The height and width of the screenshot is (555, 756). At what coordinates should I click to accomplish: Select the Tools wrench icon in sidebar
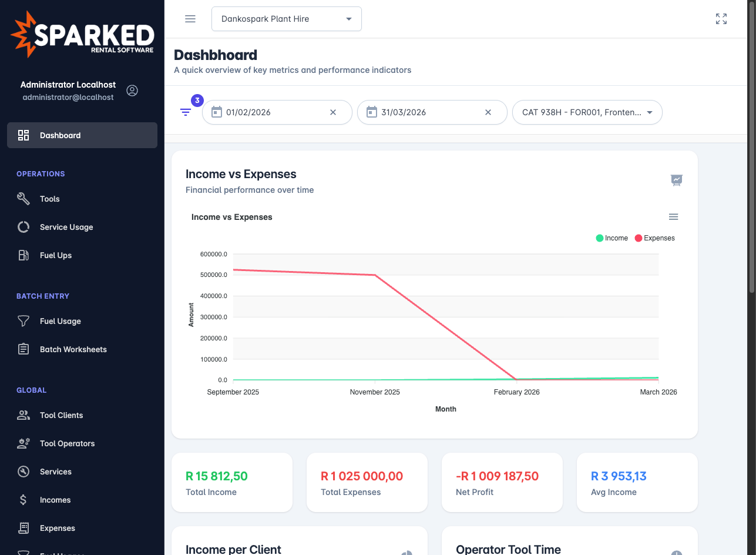23,199
